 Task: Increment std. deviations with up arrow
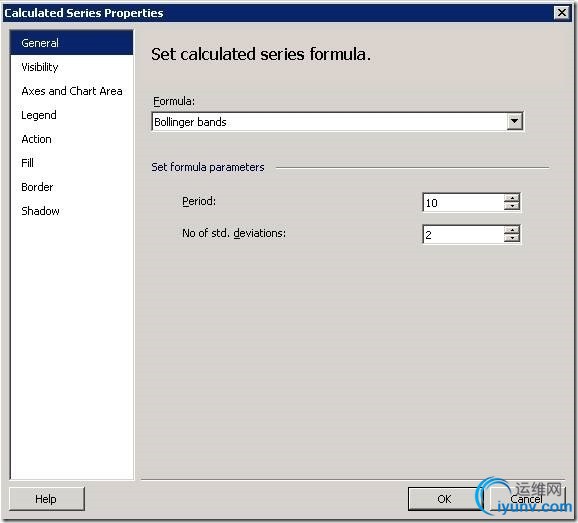(512, 230)
